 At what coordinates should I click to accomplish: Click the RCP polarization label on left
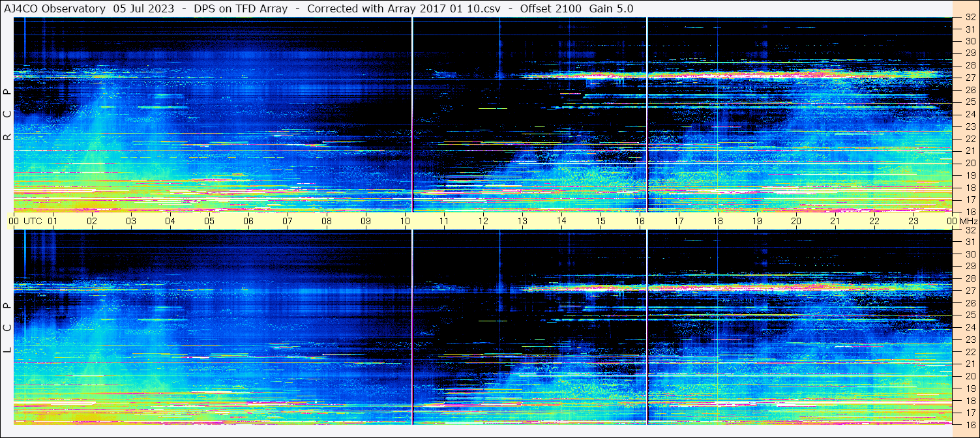coord(7,115)
